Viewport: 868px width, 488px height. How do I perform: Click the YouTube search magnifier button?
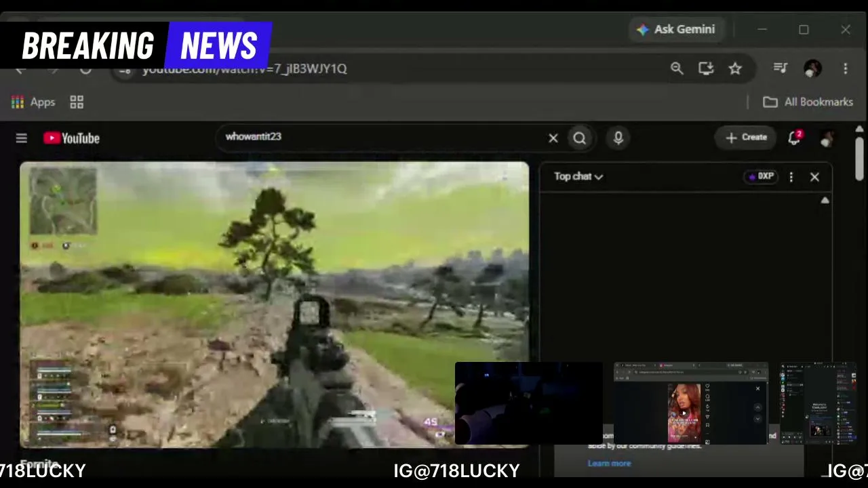579,138
